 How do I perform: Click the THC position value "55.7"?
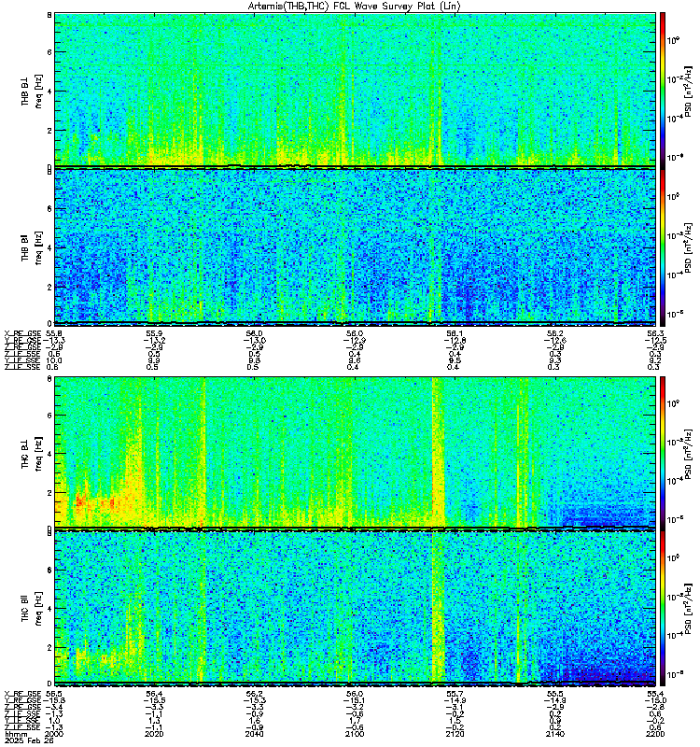pyautogui.click(x=455, y=694)
